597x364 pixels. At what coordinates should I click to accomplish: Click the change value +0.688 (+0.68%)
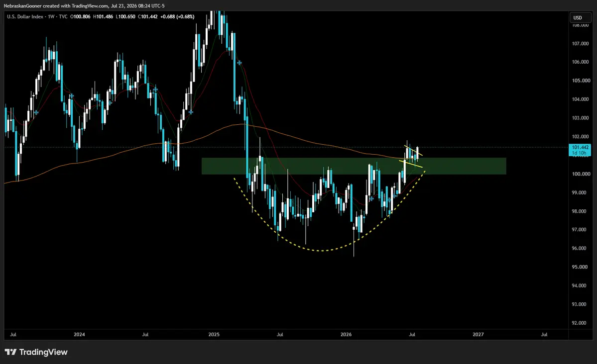177,17
